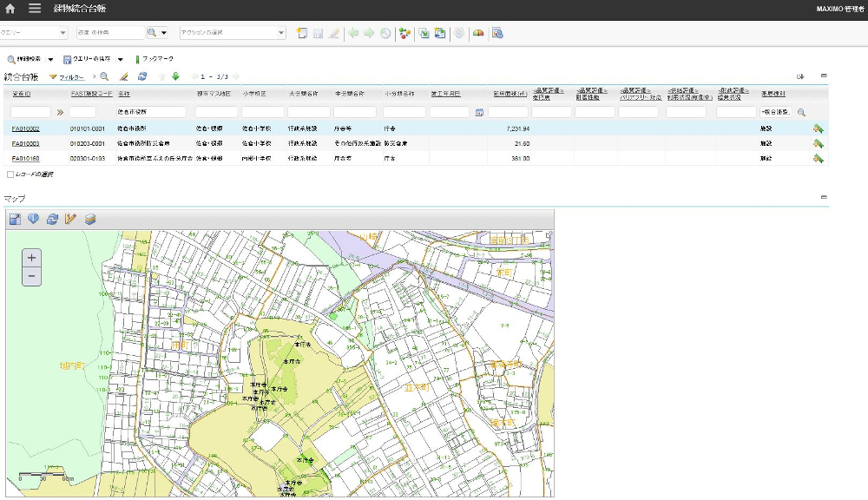Toggle the レコードの選択 checkbox
The image size is (868, 500).
(x=10, y=174)
